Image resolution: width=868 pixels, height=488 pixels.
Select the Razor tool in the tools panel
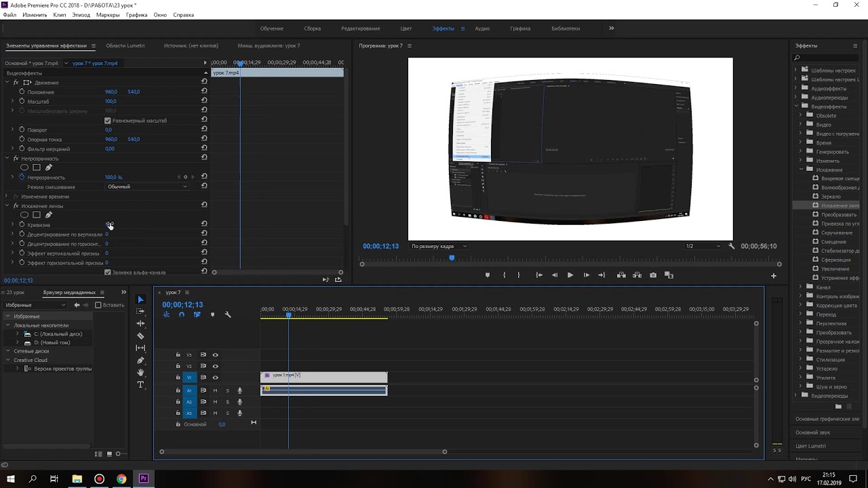click(140, 335)
